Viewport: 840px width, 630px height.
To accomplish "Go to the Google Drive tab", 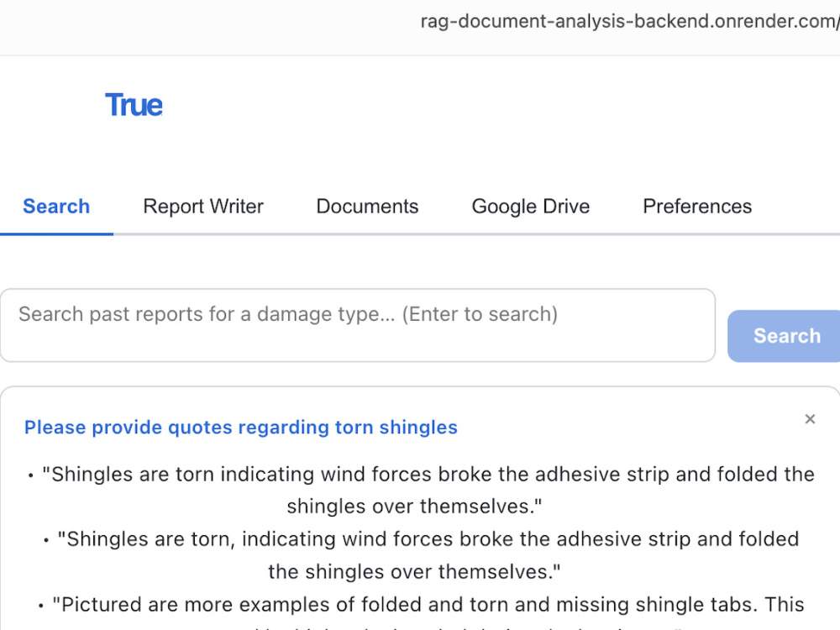I will [530, 207].
